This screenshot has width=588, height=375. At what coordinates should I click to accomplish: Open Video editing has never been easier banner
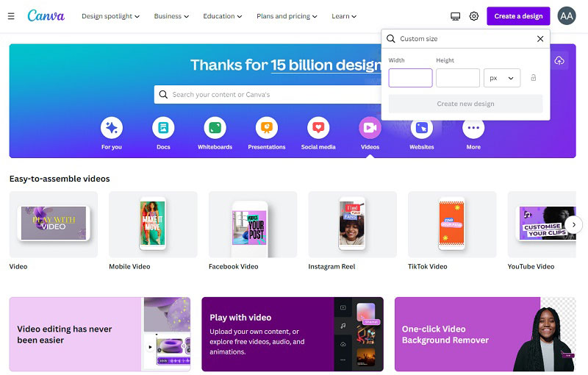pos(100,334)
